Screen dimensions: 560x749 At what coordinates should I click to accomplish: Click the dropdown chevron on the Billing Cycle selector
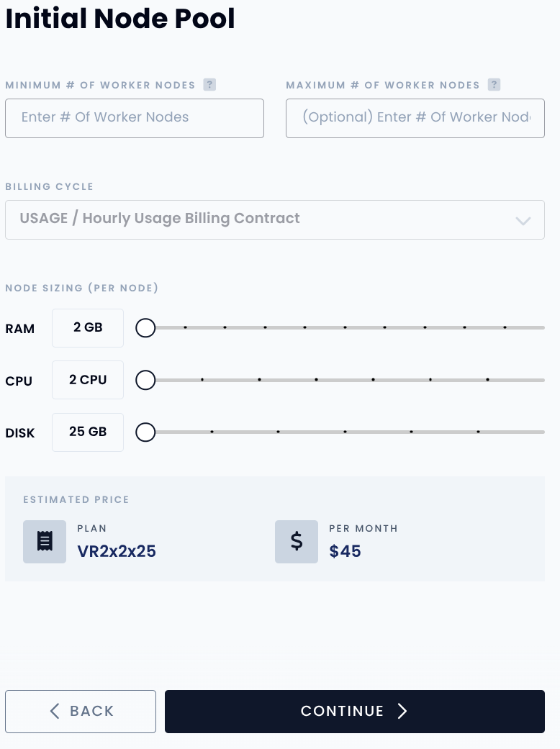(x=523, y=220)
